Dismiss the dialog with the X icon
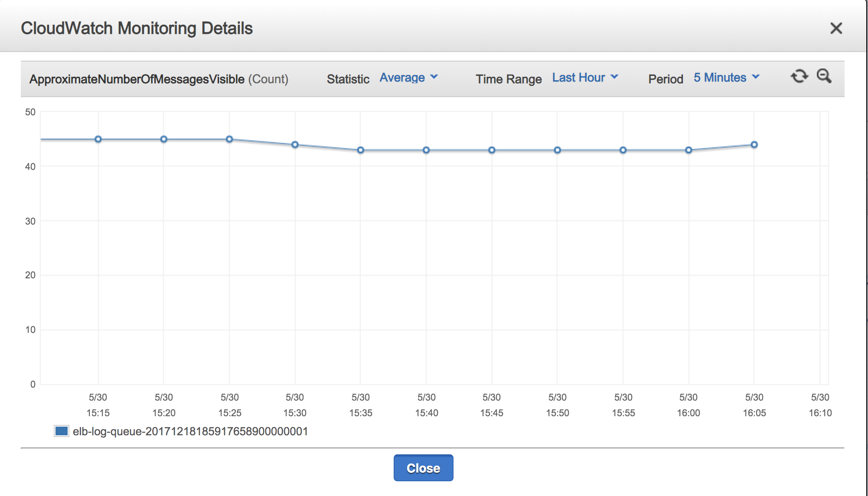The width and height of the screenshot is (868, 496). (836, 28)
